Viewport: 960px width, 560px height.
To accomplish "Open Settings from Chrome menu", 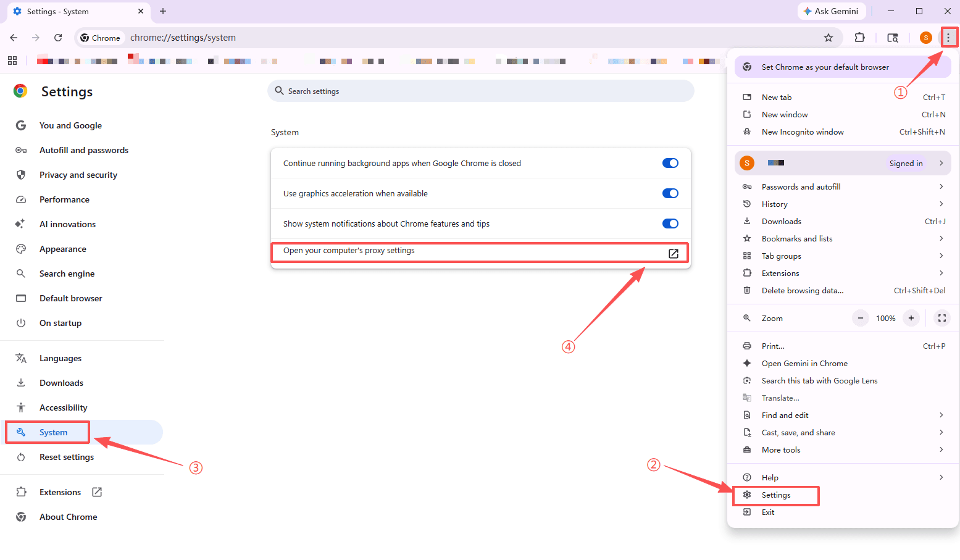I will 843,495.
